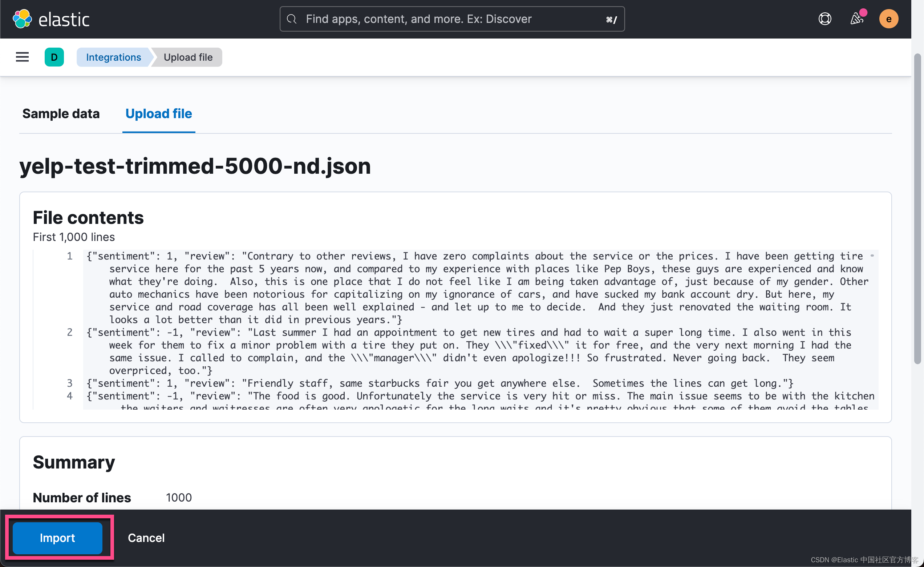Image resolution: width=924 pixels, height=567 pixels.
Task: Click the ⌘/ shortcut badge in the search bar
Action: tap(612, 19)
